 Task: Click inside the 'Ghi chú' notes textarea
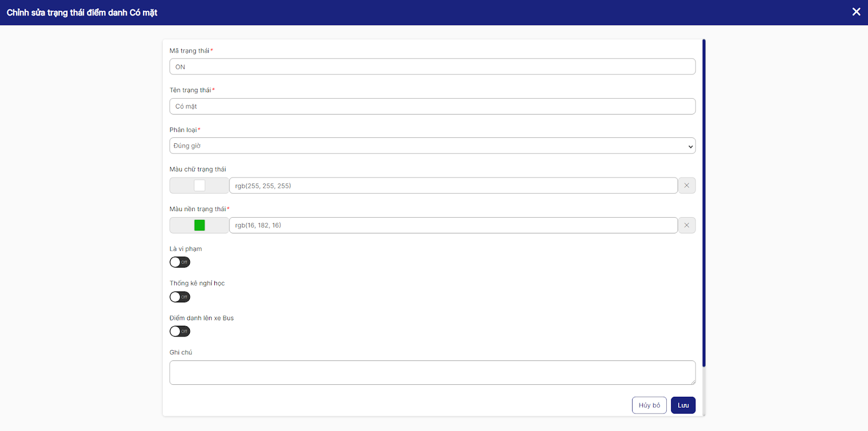[432, 373]
